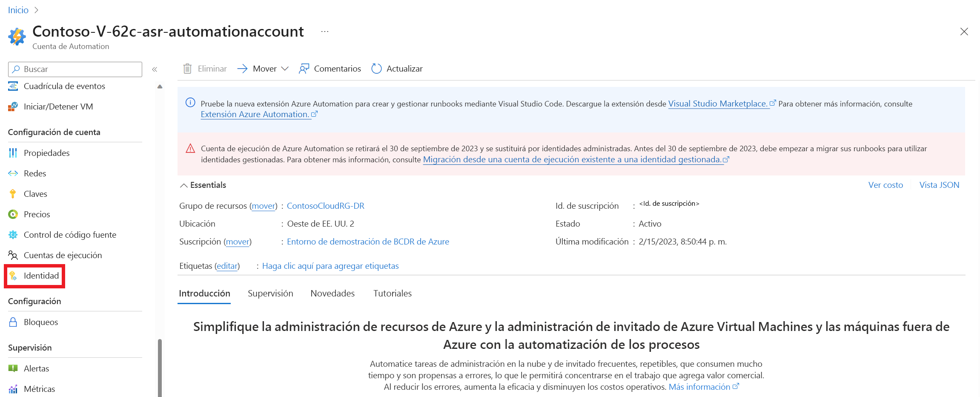
Task: Click the blue info icon in the banner
Action: click(190, 103)
